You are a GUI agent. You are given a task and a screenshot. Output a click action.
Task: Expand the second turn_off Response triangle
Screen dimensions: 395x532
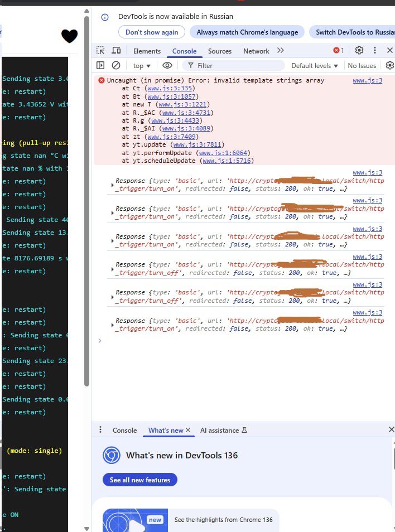tap(112, 297)
